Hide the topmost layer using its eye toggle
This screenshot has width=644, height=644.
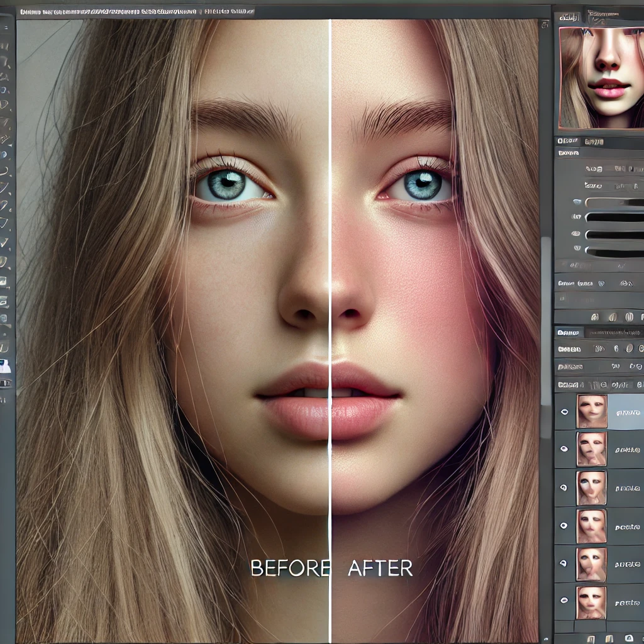point(564,412)
